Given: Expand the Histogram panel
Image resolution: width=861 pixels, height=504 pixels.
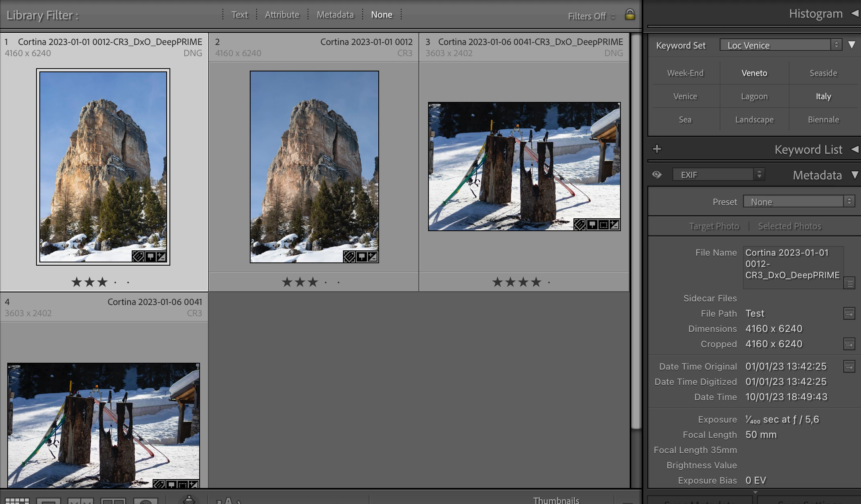Looking at the screenshot, I should (x=855, y=14).
